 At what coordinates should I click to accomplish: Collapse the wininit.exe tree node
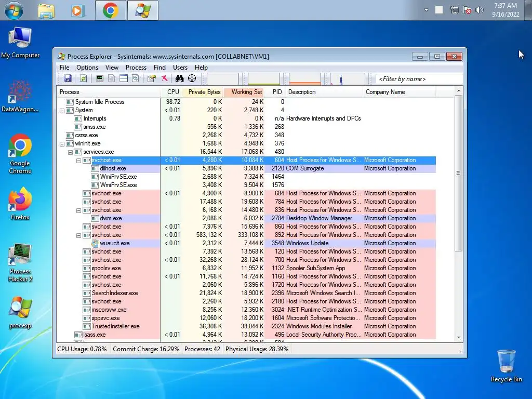point(62,144)
